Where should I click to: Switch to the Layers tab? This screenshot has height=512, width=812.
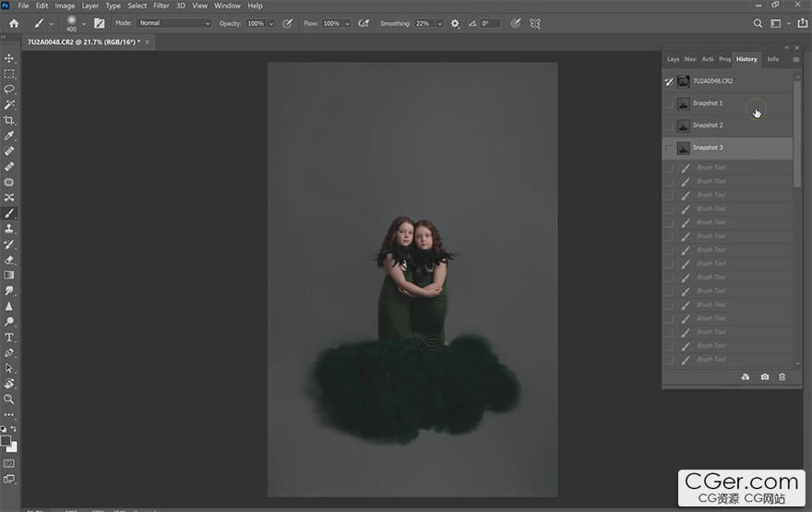[673, 59]
